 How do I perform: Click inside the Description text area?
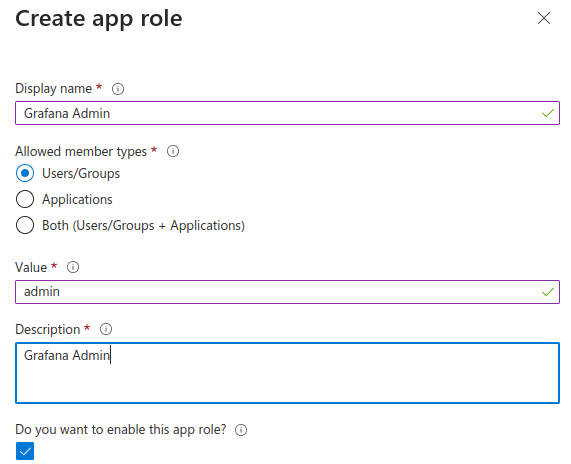pyautogui.click(x=287, y=373)
